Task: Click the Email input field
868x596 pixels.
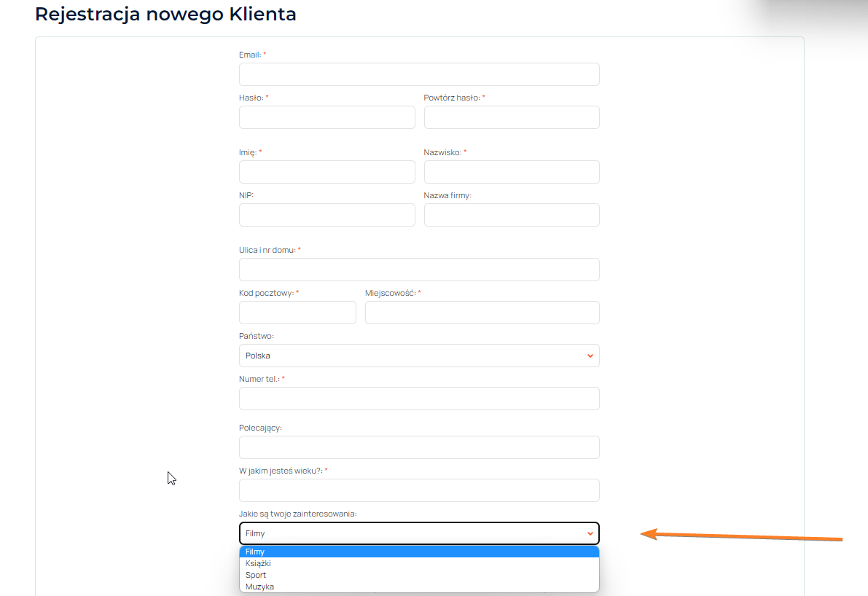Action: coord(419,74)
